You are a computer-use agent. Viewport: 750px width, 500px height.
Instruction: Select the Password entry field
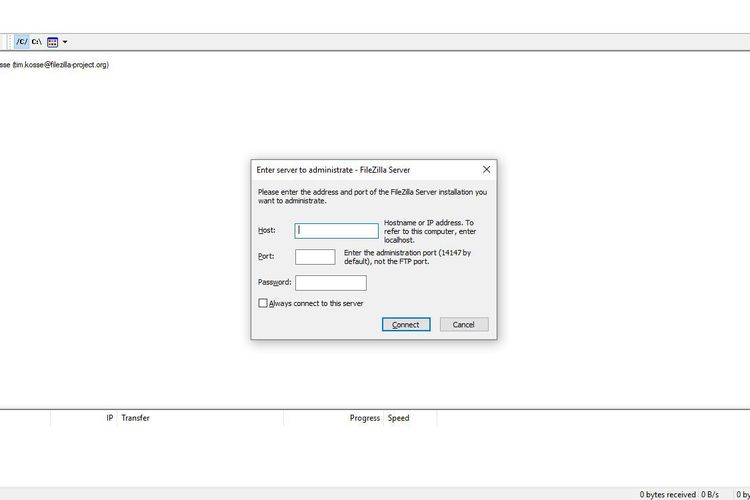coord(330,283)
